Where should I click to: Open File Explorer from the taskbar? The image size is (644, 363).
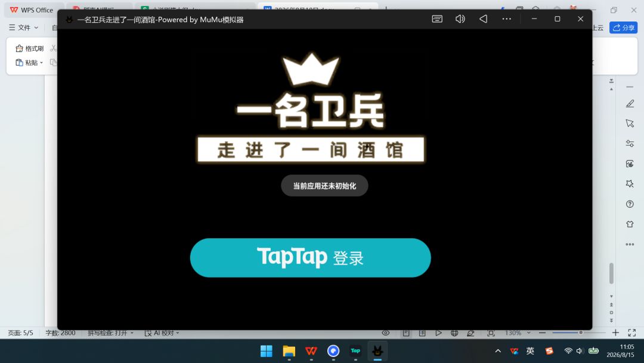(289, 351)
